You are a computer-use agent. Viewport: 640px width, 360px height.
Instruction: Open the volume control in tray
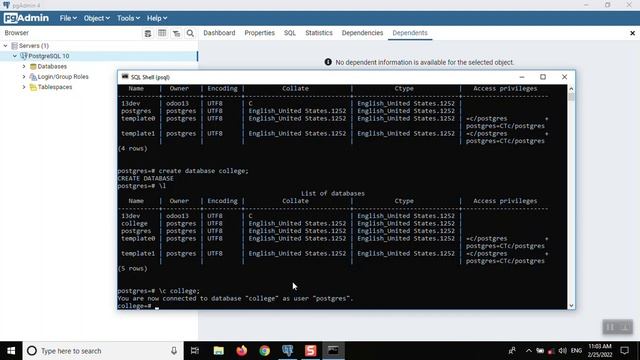click(562, 351)
